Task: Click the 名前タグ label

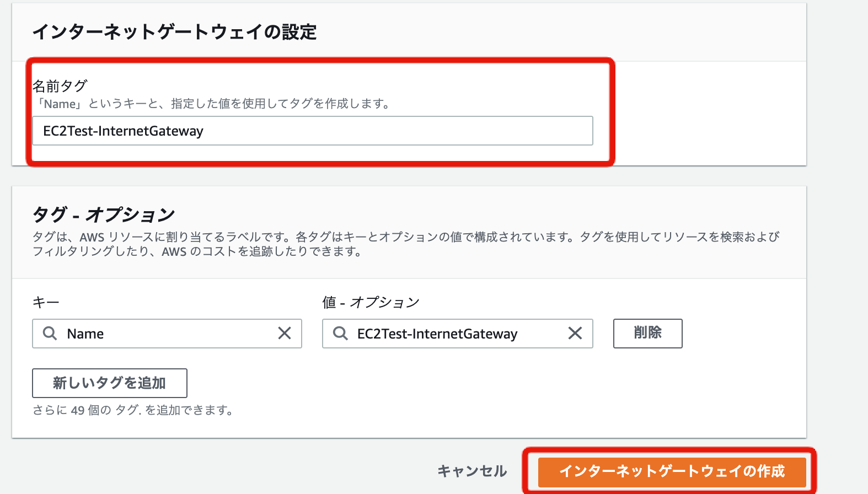Action: tap(60, 86)
